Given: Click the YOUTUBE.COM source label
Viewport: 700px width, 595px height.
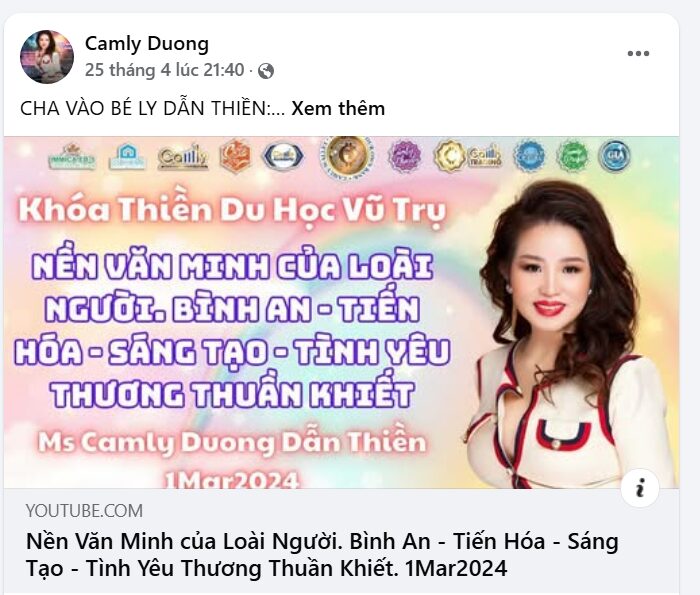Looking at the screenshot, I should point(84,511).
